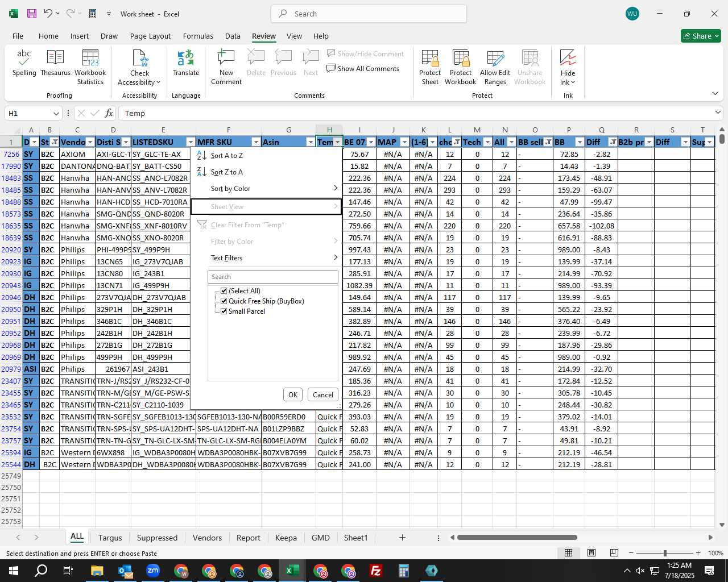Click Insert Function fx icon
The image size is (728, 582).
(x=109, y=113)
